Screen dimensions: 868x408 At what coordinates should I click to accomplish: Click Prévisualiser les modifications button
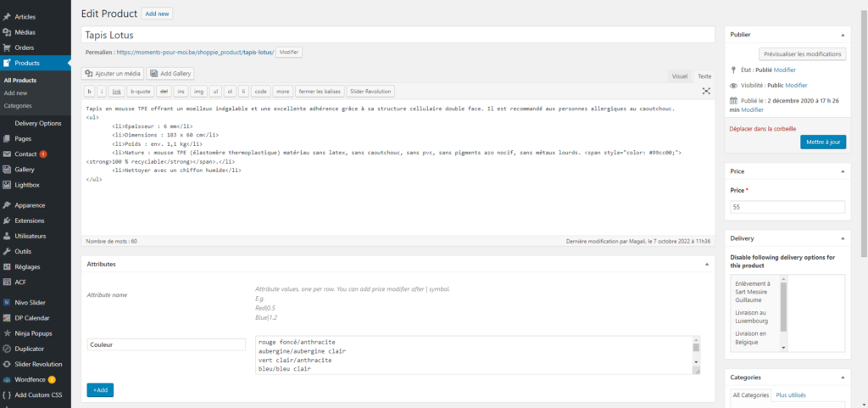(802, 54)
